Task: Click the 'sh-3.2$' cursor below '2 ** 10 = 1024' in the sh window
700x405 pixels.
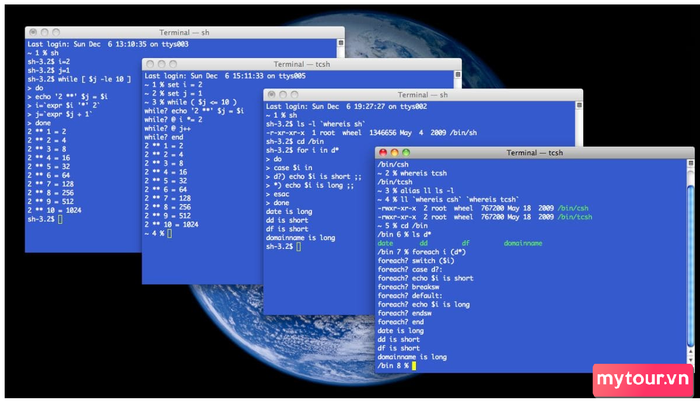Action: (x=60, y=219)
